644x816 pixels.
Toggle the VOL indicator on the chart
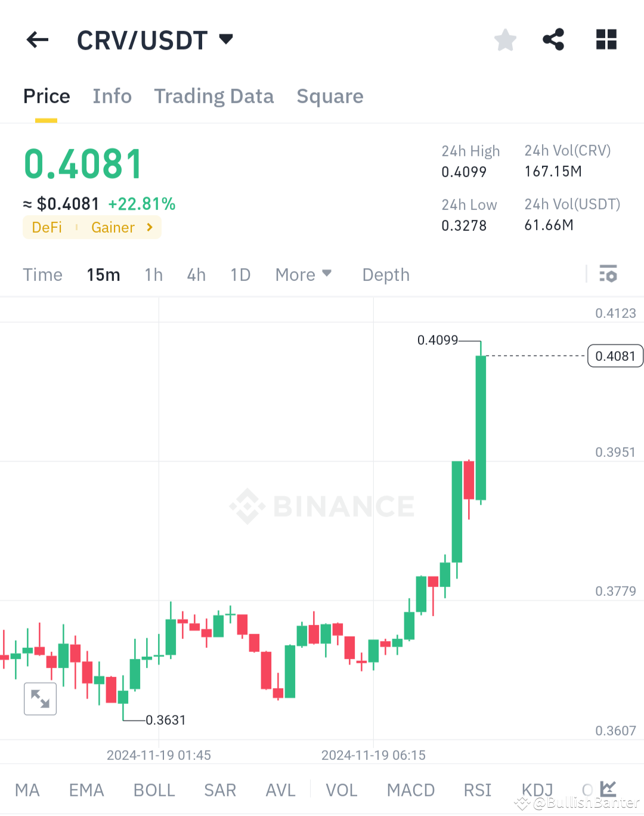click(341, 789)
